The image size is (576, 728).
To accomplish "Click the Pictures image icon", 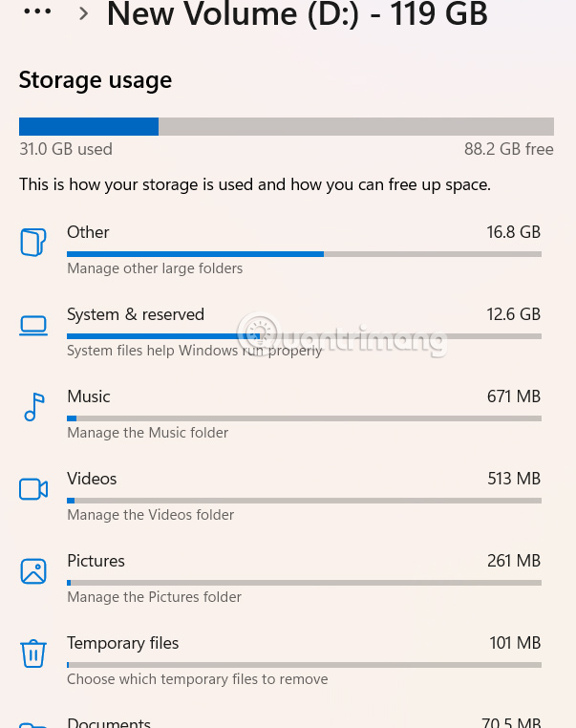I will [33, 571].
